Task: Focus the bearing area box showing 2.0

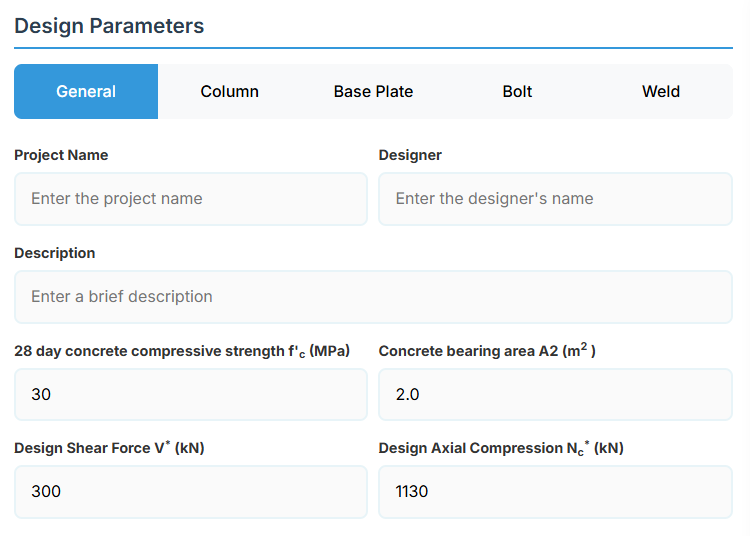Action: (x=555, y=395)
